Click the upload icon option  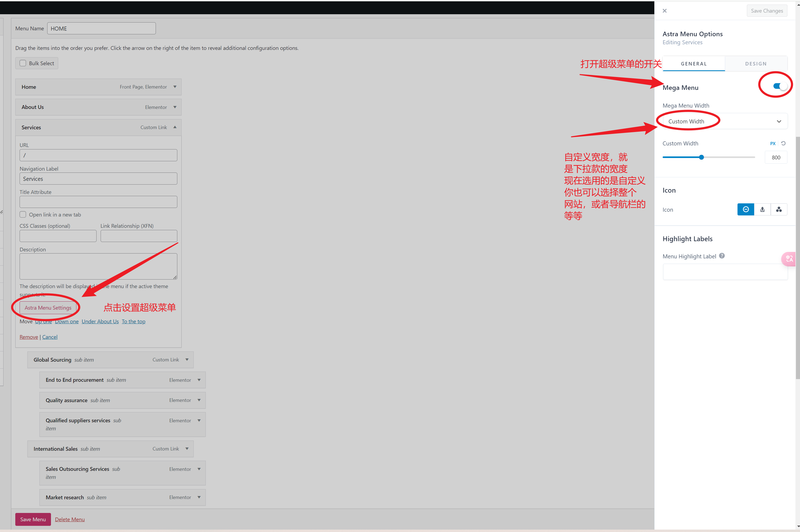(762, 209)
